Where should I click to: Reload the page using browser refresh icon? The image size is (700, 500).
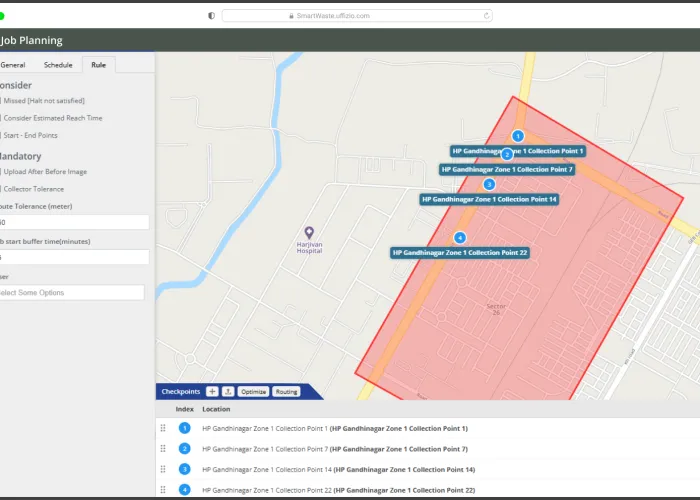(x=487, y=15)
